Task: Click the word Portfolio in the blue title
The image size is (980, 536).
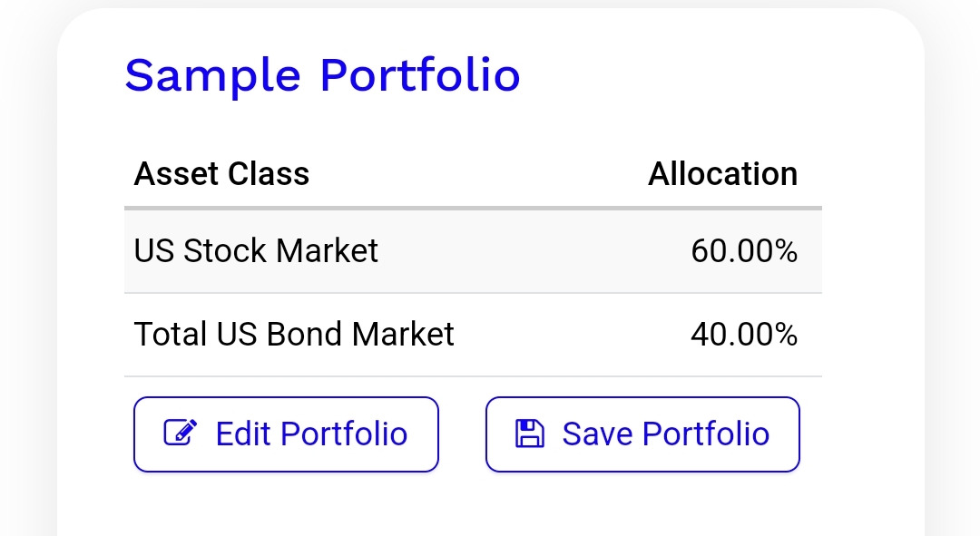Action: pos(420,75)
